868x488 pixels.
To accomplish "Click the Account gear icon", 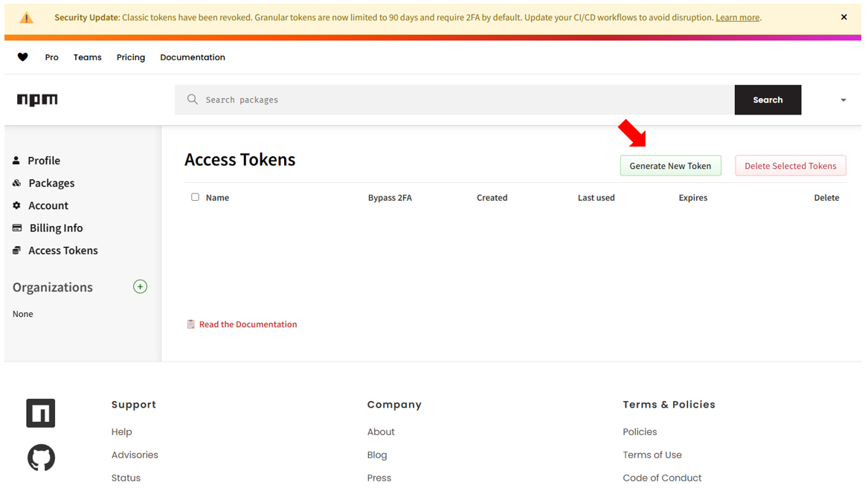I will [16, 205].
